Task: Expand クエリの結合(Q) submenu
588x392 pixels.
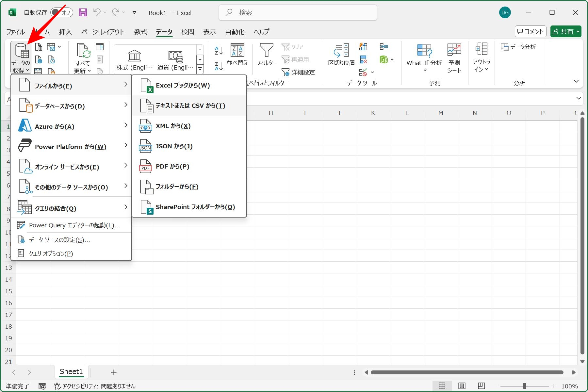Action: 71,207
